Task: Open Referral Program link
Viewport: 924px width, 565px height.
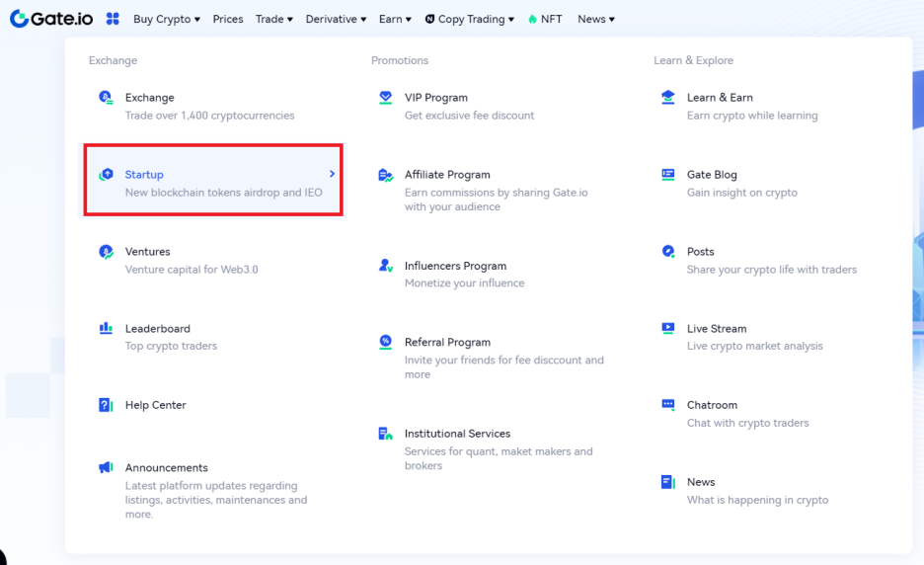Action: [447, 342]
